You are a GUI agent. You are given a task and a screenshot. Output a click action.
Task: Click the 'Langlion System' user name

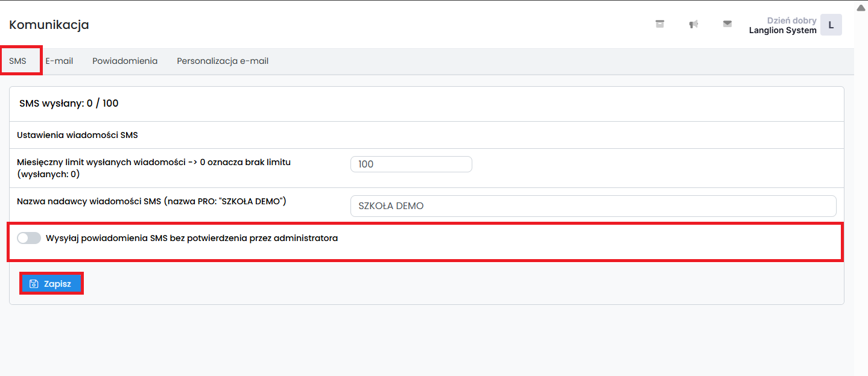(782, 30)
